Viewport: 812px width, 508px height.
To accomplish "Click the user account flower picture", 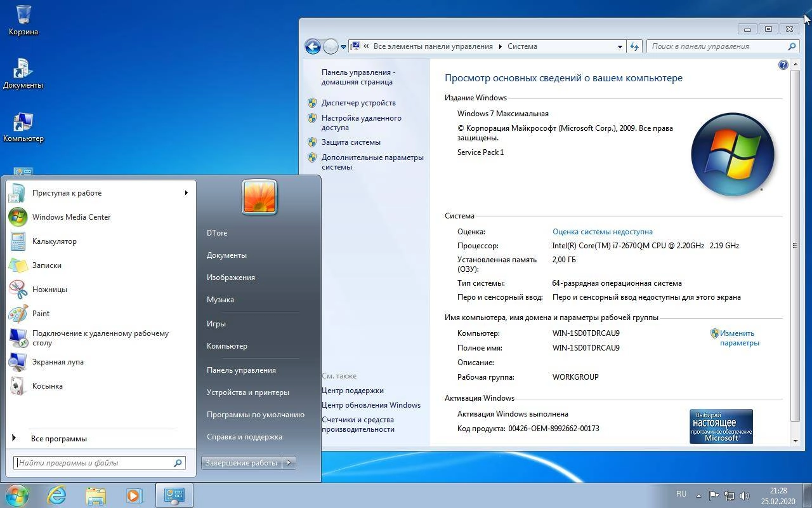I will tap(259, 197).
